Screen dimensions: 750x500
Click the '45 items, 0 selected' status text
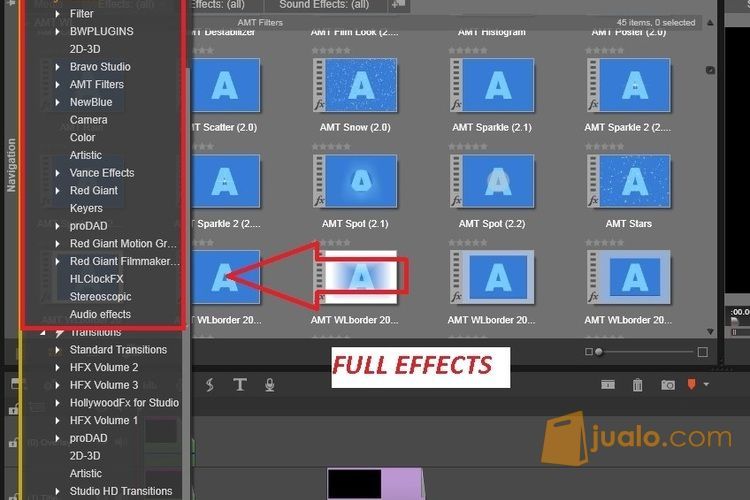coord(656,22)
